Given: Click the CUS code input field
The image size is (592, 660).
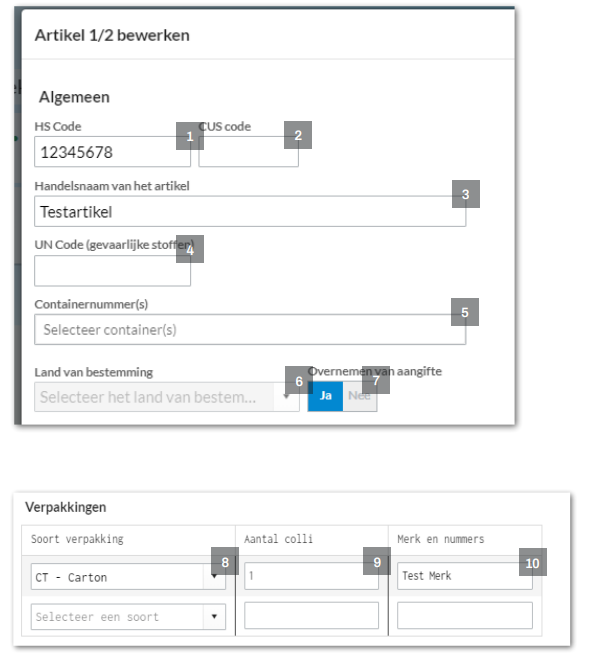Looking at the screenshot, I should point(248,152).
